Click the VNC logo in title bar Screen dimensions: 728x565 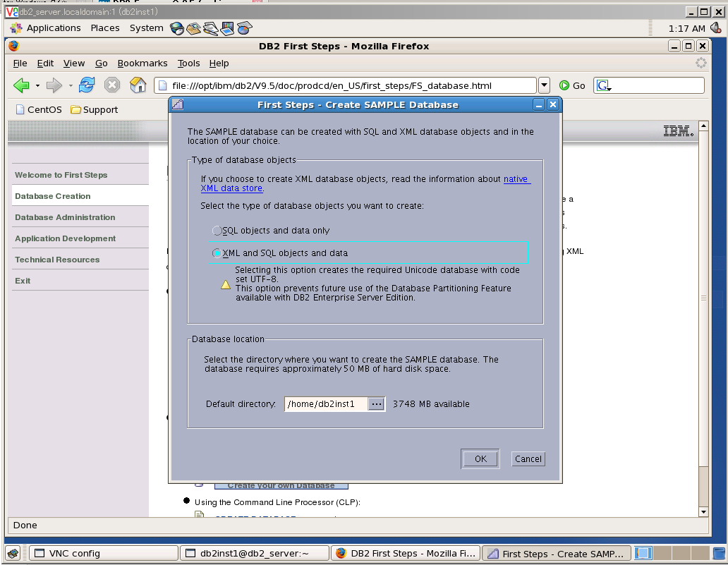point(11,11)
